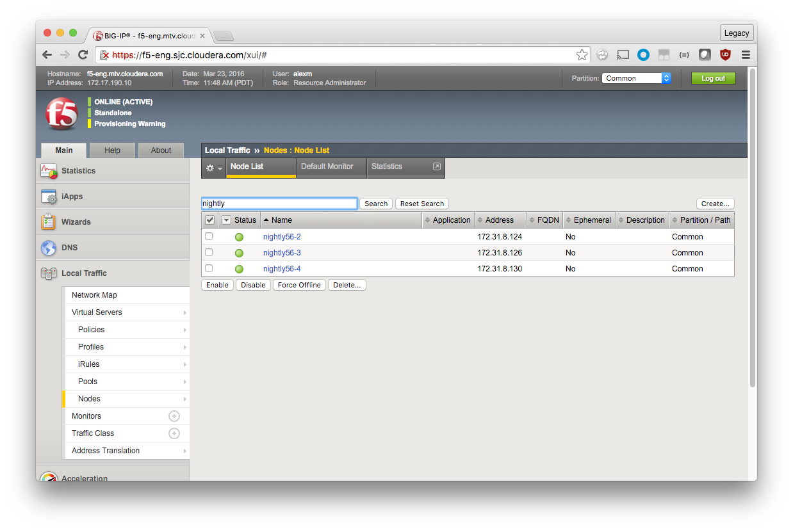Open the Chrome hamburger menu

coord(746,55)
